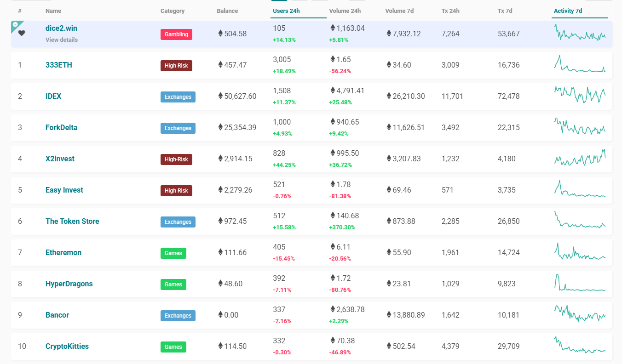Viewport: 622px width, 364px height.
Task: Open the Easy Invest dapp link
Action: coord(64,190)
